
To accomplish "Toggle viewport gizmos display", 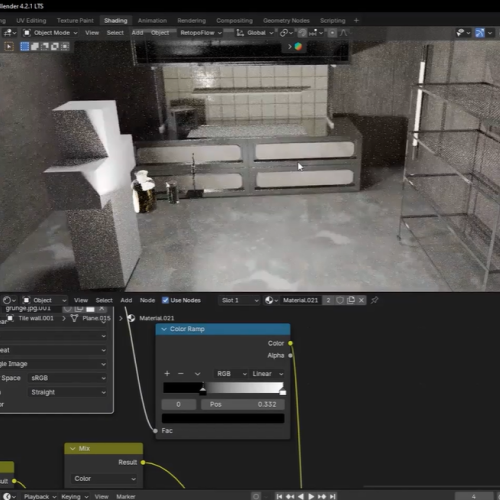I will click(x=480, y=33).
